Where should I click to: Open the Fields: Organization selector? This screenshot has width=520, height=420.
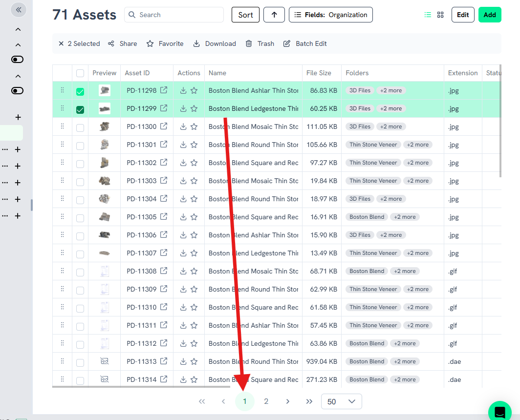331,15
